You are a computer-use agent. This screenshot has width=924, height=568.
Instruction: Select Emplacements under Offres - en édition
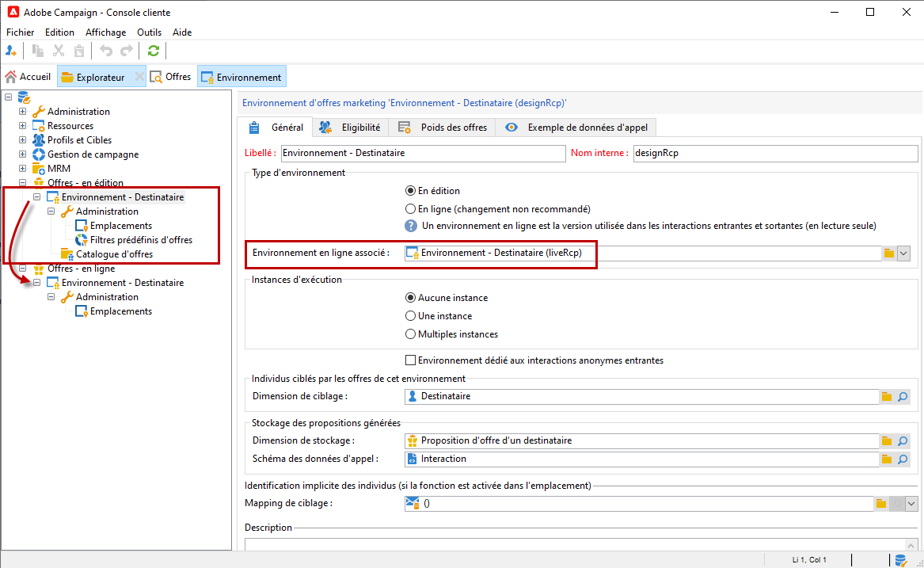tap(121, 226)
